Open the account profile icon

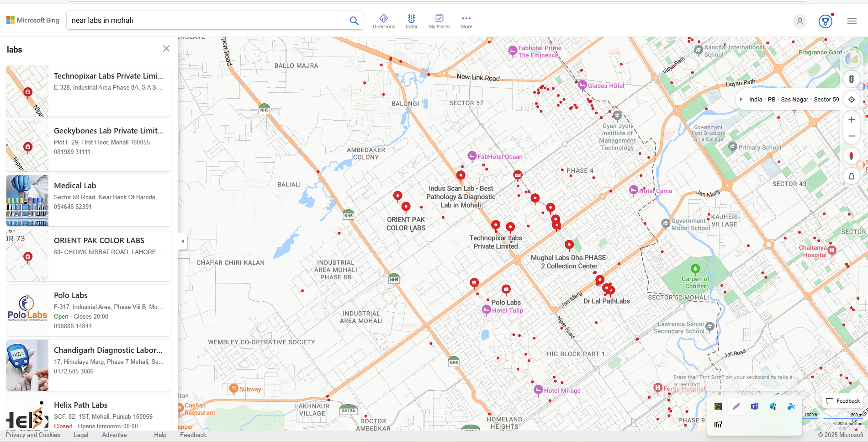point(800,21)
